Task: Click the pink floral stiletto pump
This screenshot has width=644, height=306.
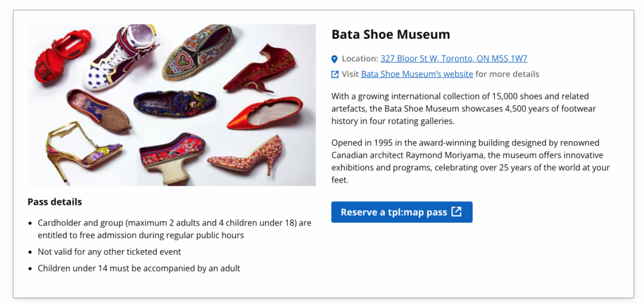Action: point(246,154)
